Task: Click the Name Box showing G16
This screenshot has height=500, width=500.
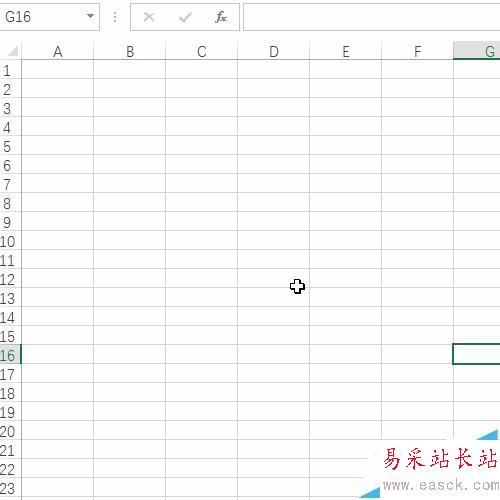Action: (x=49, y=17)
